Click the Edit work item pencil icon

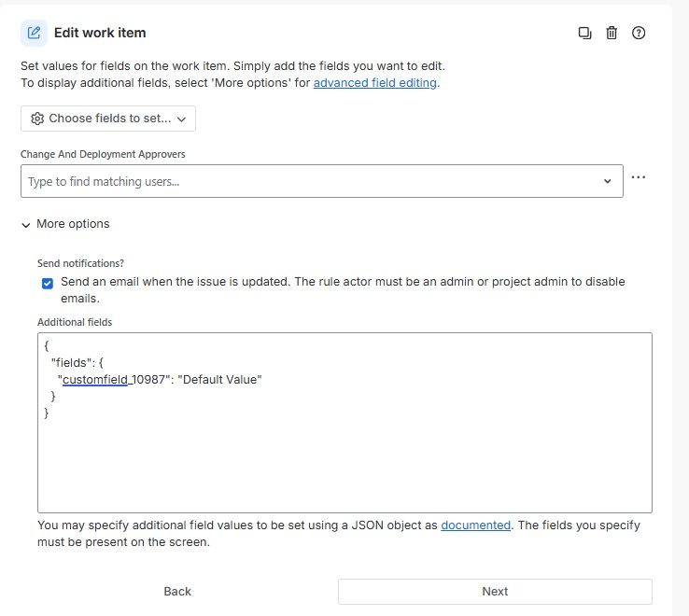coord(35,33)
